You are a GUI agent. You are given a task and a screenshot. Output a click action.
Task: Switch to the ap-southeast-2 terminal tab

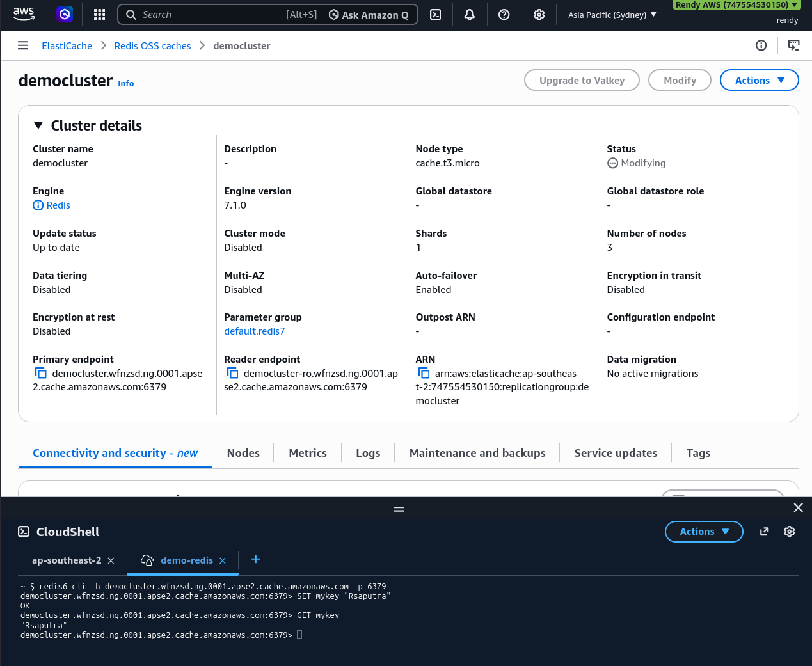(67, 560)
